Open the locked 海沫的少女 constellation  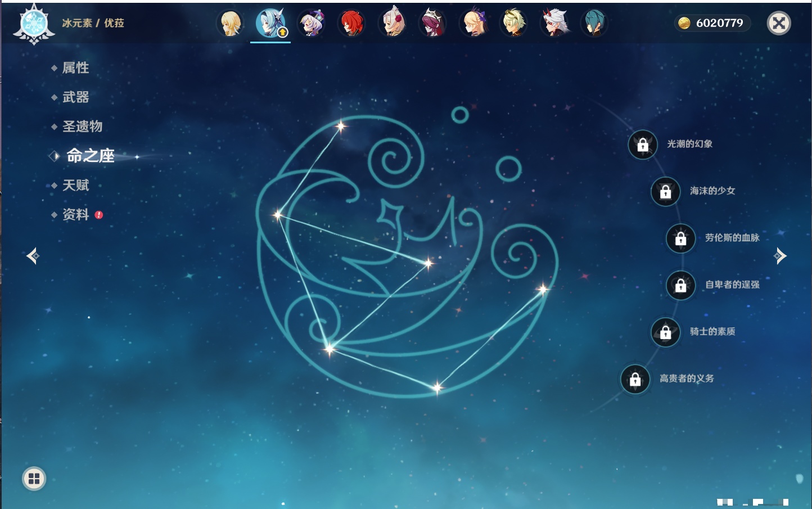pyautogui.click(x=666, y=192)
